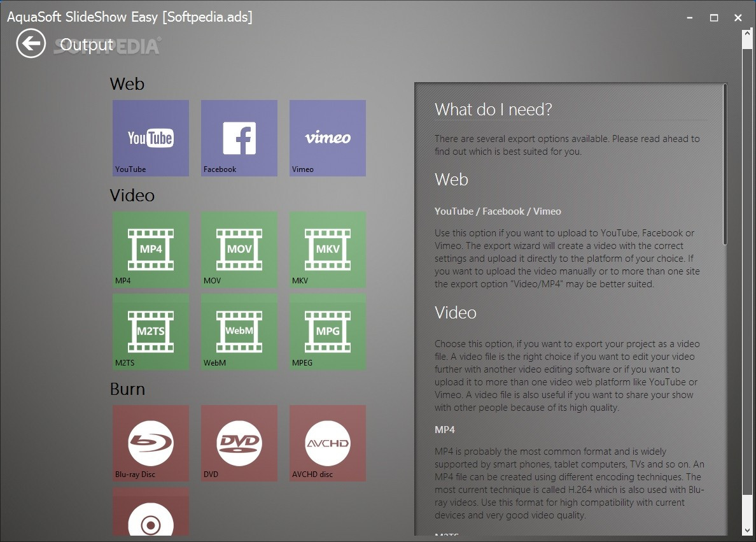Close the AquaSoft SlideShow window
This screenshot has width=756, height=542.
coord(738,18)
